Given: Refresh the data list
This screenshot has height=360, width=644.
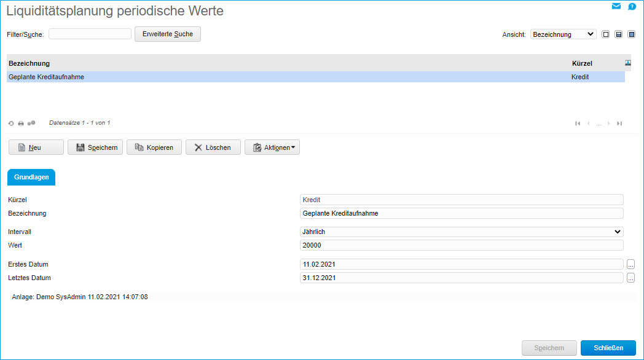Looking at the screenshot, I should [x=11, y=123].
